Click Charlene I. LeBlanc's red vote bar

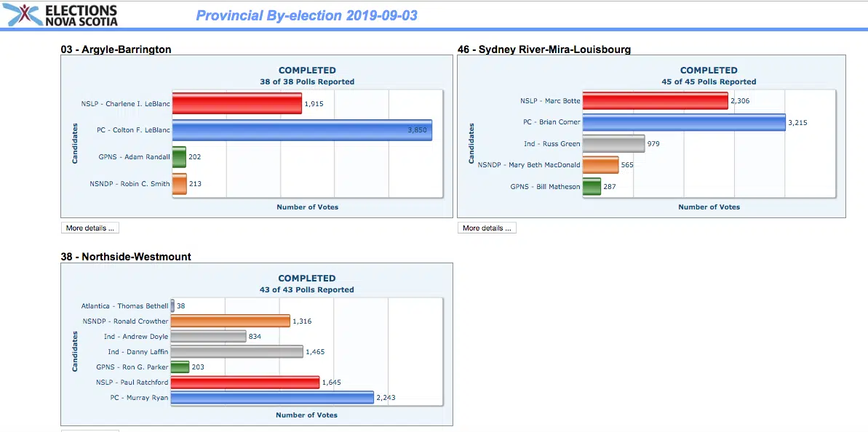pos(236,103)
